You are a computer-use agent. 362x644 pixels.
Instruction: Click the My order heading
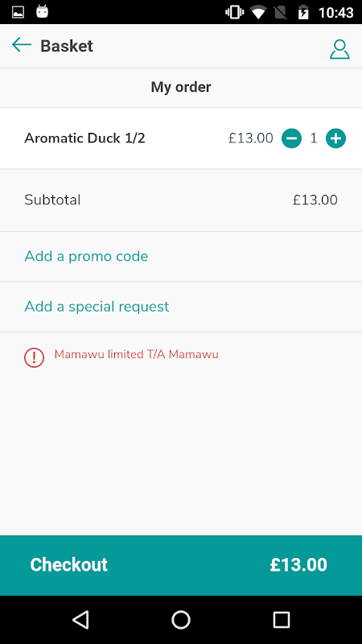click(181, 87)
